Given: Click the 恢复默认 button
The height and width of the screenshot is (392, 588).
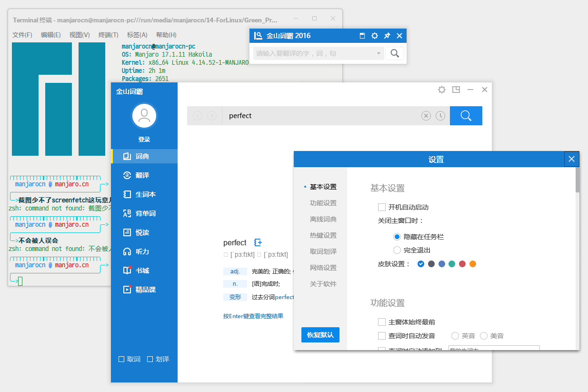Looking at the screenshot, I should 320,335.
